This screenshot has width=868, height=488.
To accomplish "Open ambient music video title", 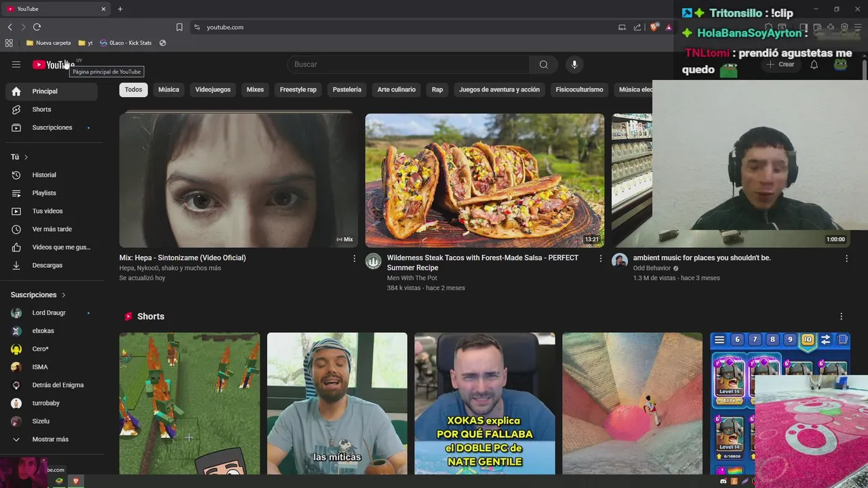I will coord(702,258).
